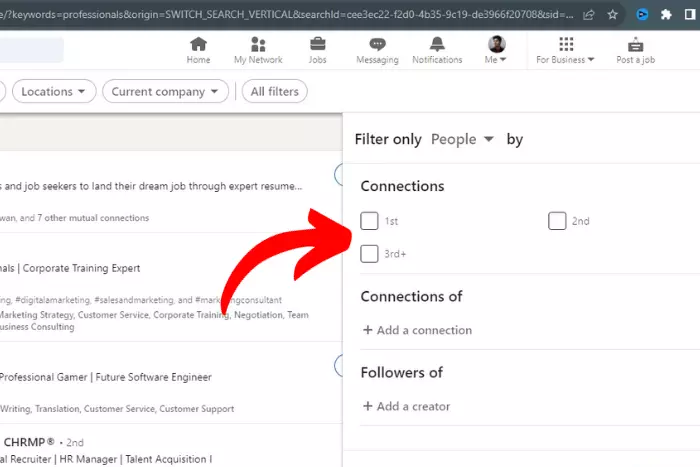Click the #digitalamarketing hashtag text

(x=53, y=300)
